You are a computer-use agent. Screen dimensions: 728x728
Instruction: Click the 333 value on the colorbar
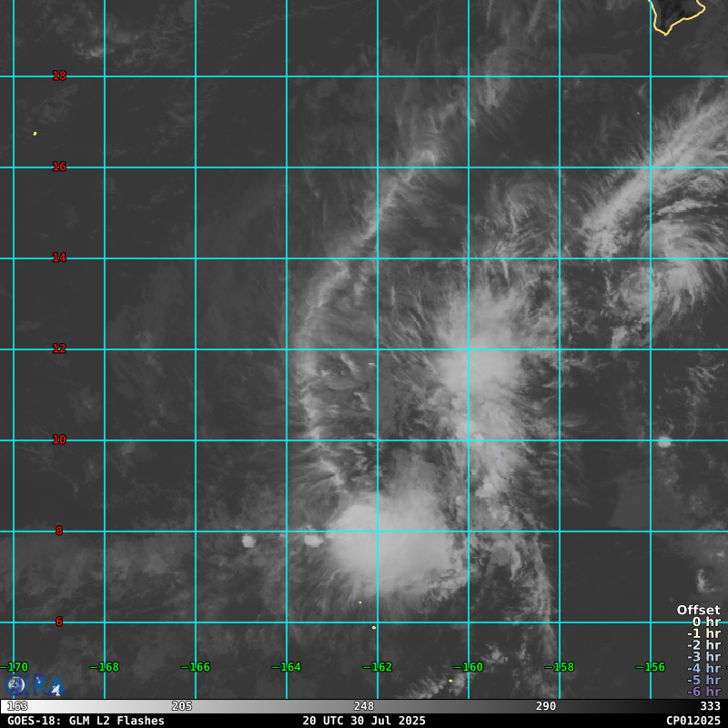[710, 706]
